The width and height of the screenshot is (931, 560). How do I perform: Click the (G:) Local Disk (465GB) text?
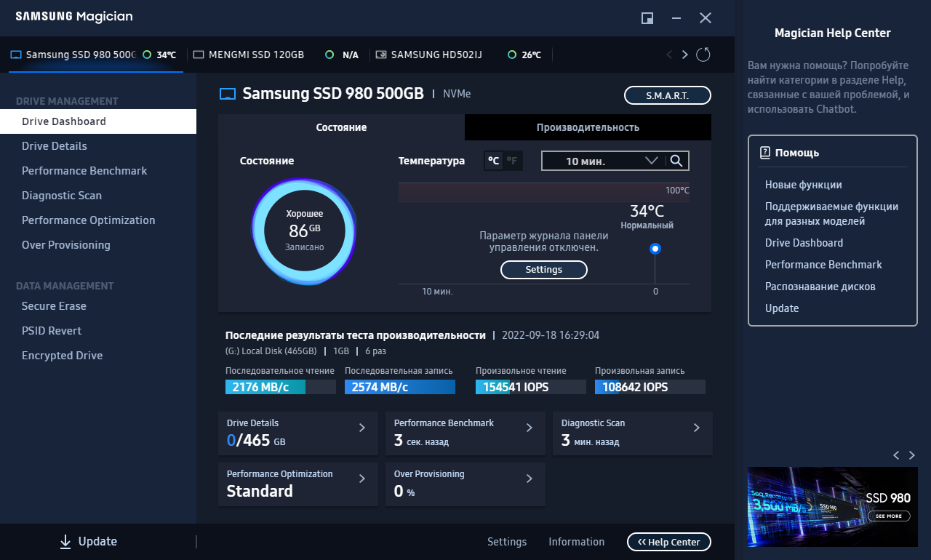[271, 351]
